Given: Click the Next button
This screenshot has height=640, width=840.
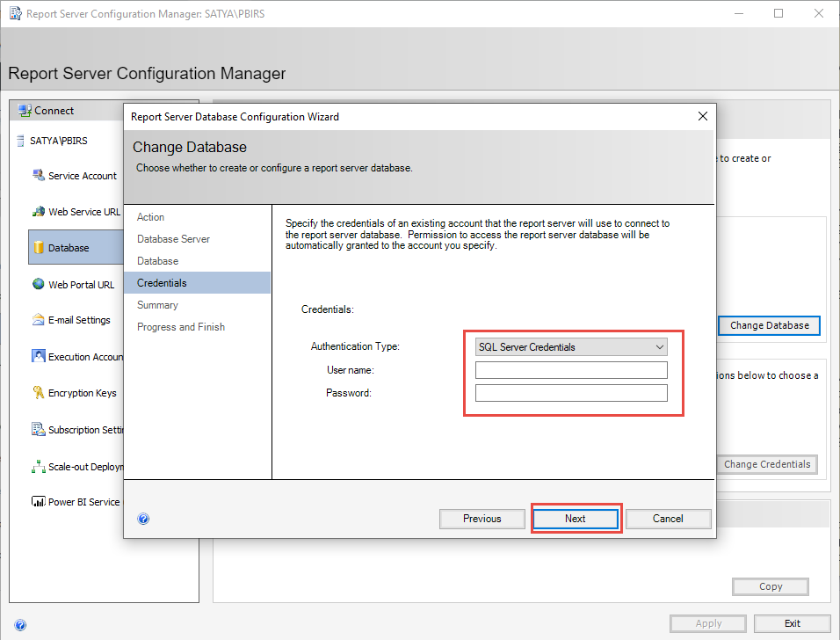Looking at the screenshot, I should coord(576,518).
